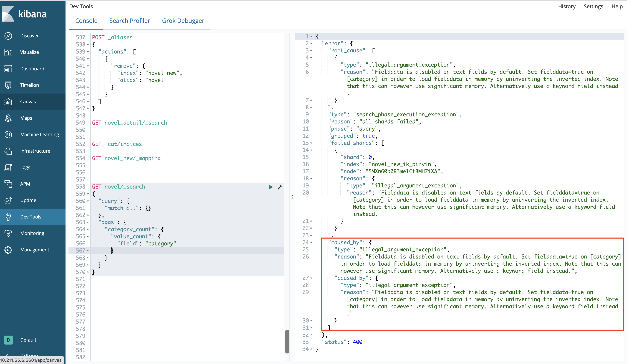Click "alias": "novel" editor line
Viewport: 627px width, 364px height.
click(142, 80)
